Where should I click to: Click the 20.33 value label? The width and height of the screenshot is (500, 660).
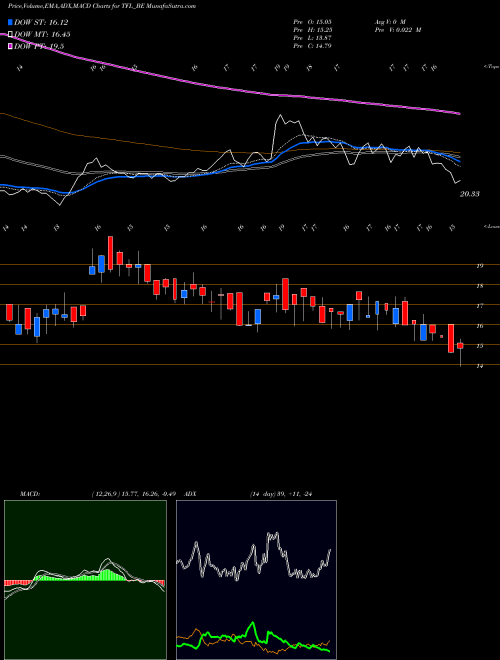click(x=470, y=194)
